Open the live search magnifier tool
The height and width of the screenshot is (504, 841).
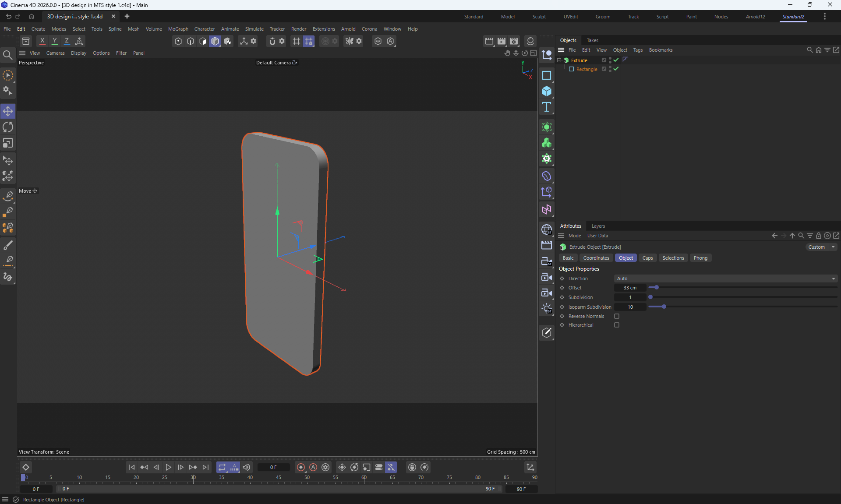tap(7, 55)
